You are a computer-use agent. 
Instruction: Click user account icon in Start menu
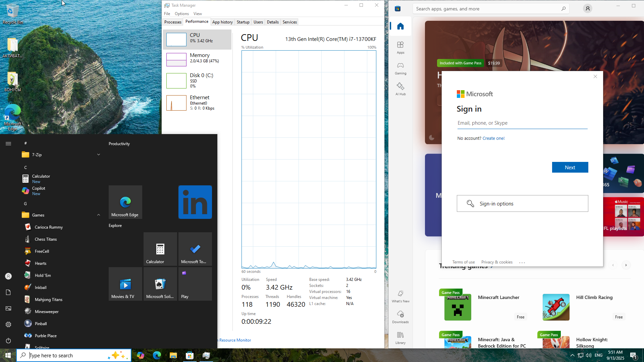point(8,276)
